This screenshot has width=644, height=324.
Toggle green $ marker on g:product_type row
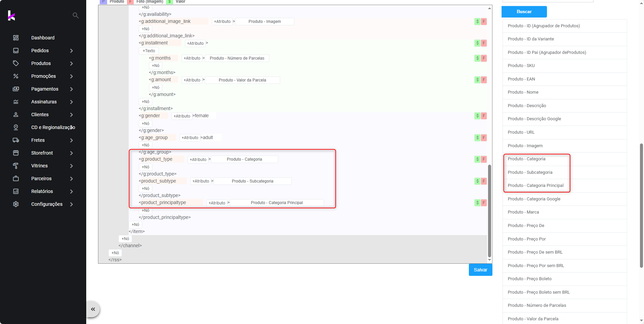[x=477, y=159]
